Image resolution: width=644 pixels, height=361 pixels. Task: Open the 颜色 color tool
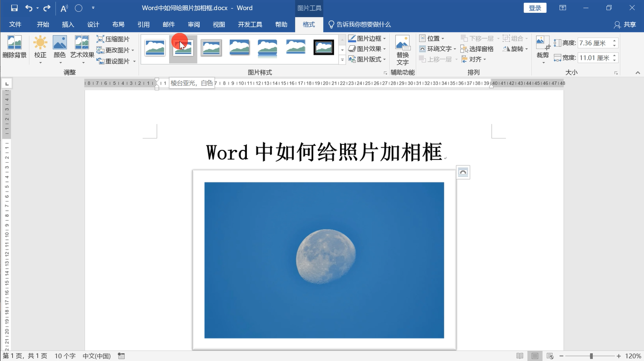[x=60, y=50]
